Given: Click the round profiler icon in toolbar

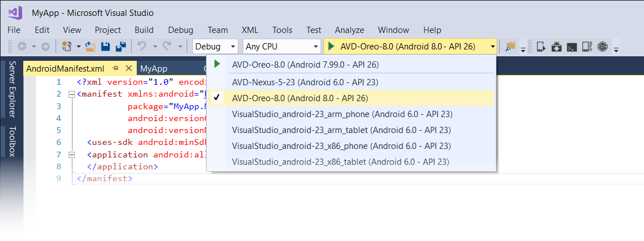Looking at the screenshot, I should click(603, 47).
